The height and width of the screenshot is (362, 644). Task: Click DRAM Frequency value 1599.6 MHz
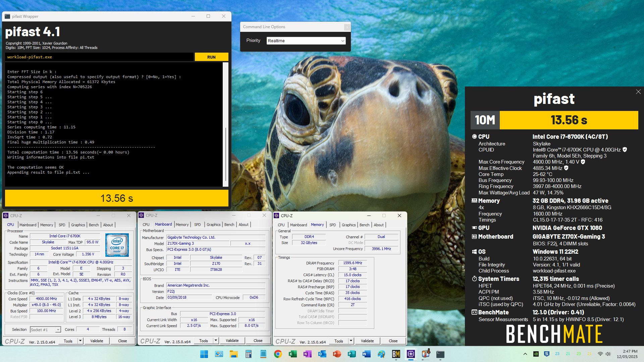click(x=353, y=263)
